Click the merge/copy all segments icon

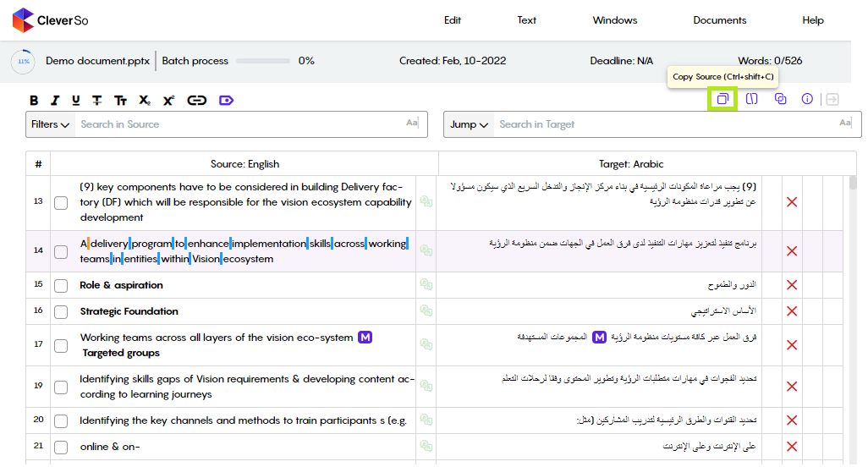tap(781, 99)
